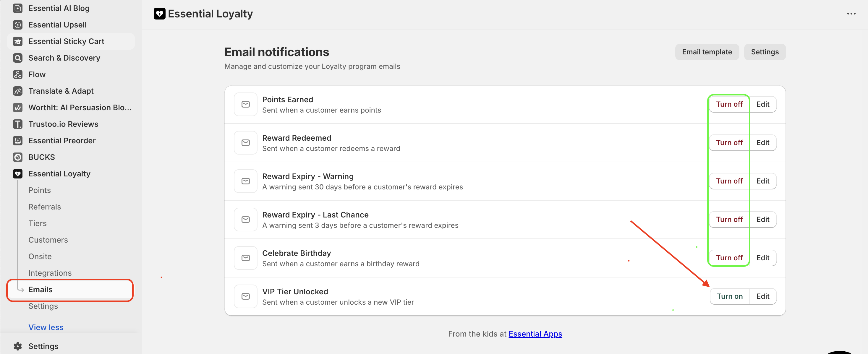Screen dimensions: 868x354
Task: Open the Email template button
Action: coord(707,52)
